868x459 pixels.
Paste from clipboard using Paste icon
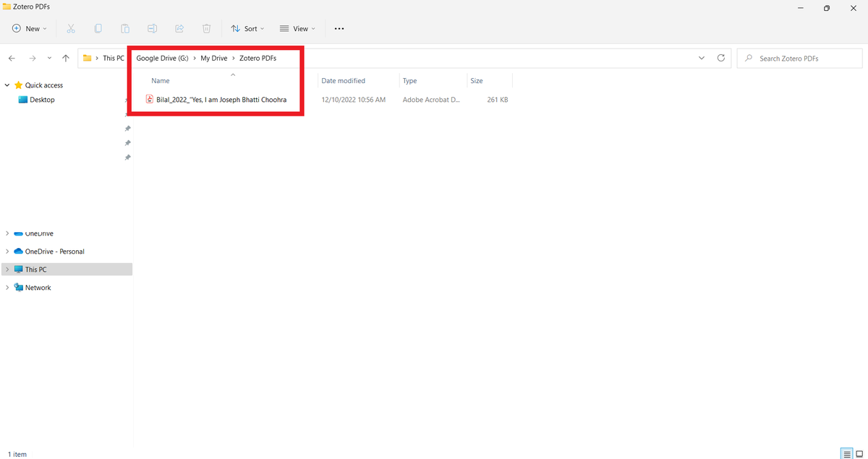point(124,28)
